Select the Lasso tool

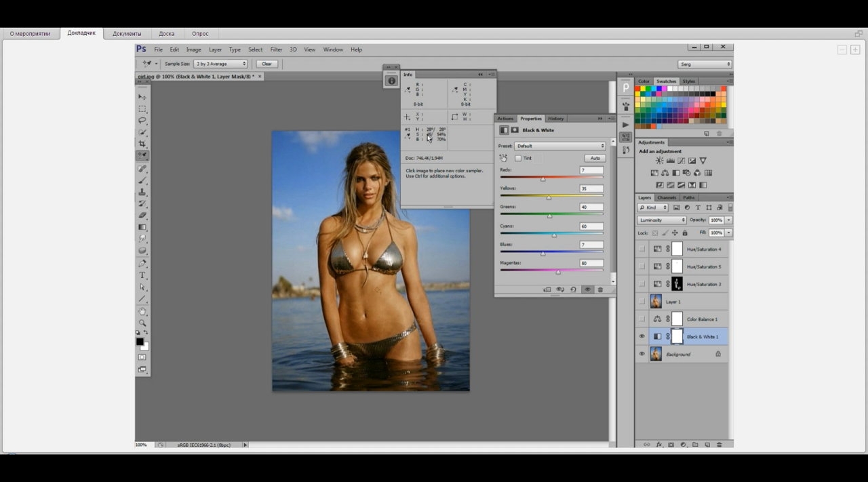[142, 120]
